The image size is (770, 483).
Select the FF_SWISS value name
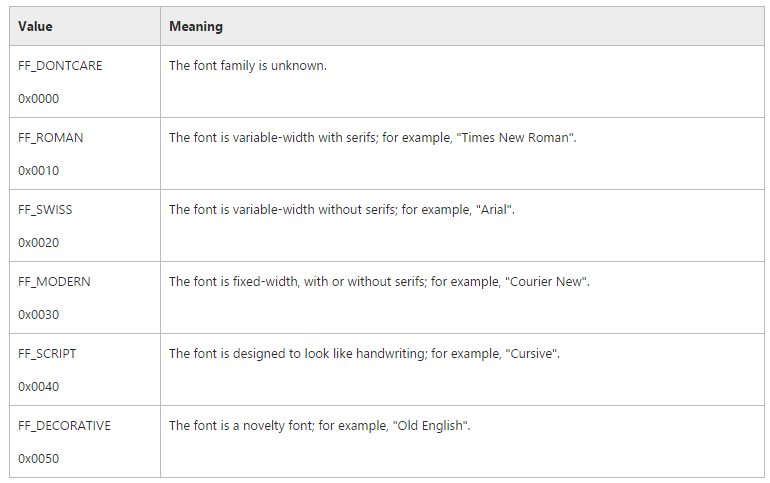[x=45, y=210]
